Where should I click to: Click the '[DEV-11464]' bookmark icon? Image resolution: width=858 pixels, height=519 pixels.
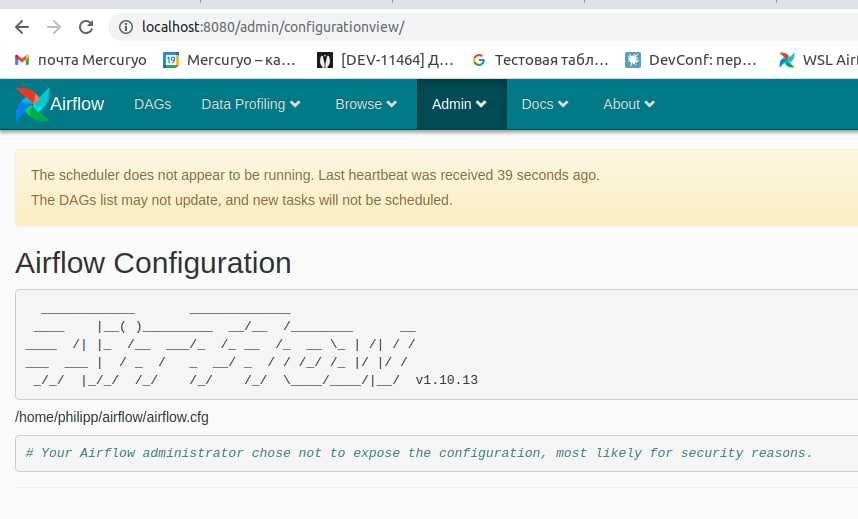[x=325, y=60]
